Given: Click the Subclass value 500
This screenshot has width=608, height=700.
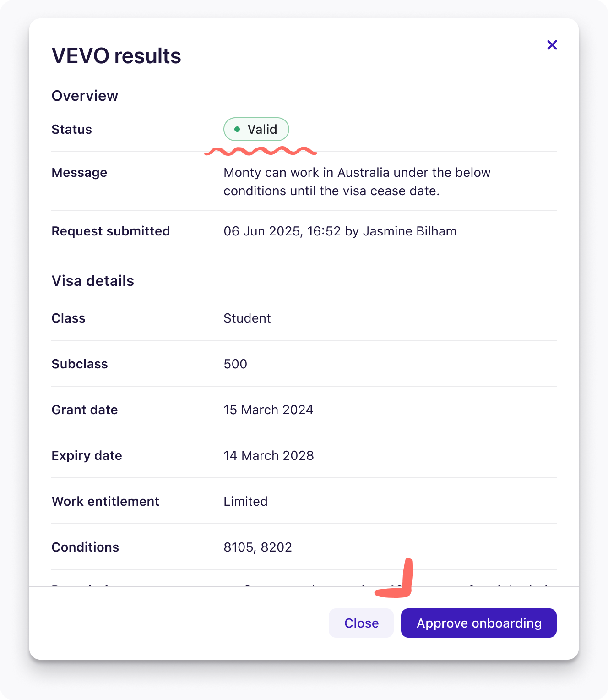Looking at the screenshot, I should [235, 364].
